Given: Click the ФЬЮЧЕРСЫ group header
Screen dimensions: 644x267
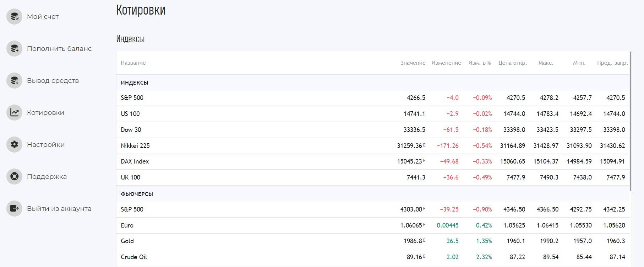Looking at the screenshot, I should click(x=137, y=194).
